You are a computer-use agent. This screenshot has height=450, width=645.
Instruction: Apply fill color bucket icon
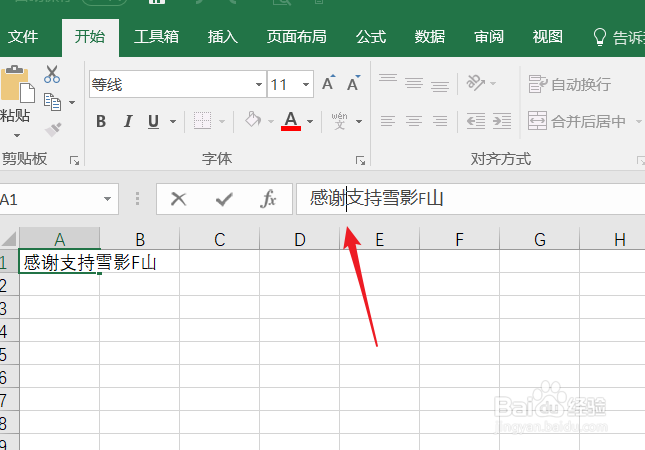click(253, 120)
